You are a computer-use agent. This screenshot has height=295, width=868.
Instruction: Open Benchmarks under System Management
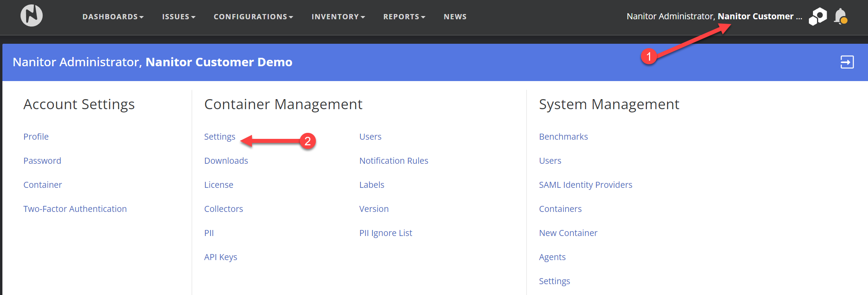(563, 137)
